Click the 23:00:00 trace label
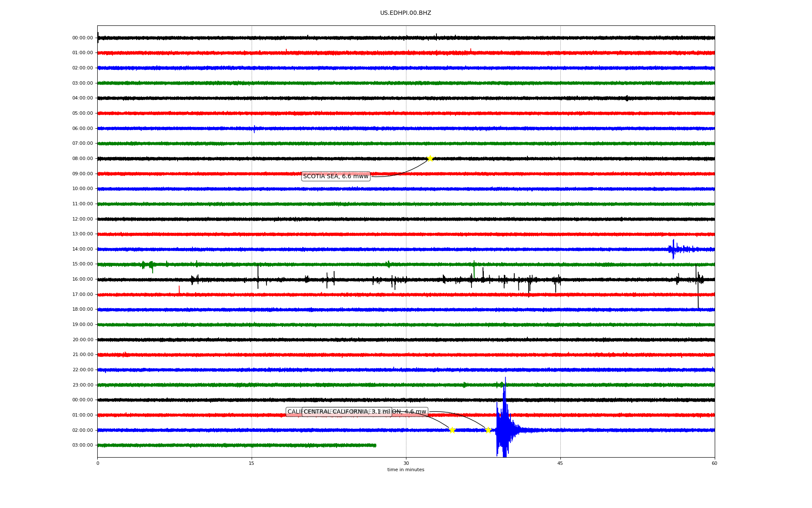This screenshot has height=508, width=812. [82, 385]
